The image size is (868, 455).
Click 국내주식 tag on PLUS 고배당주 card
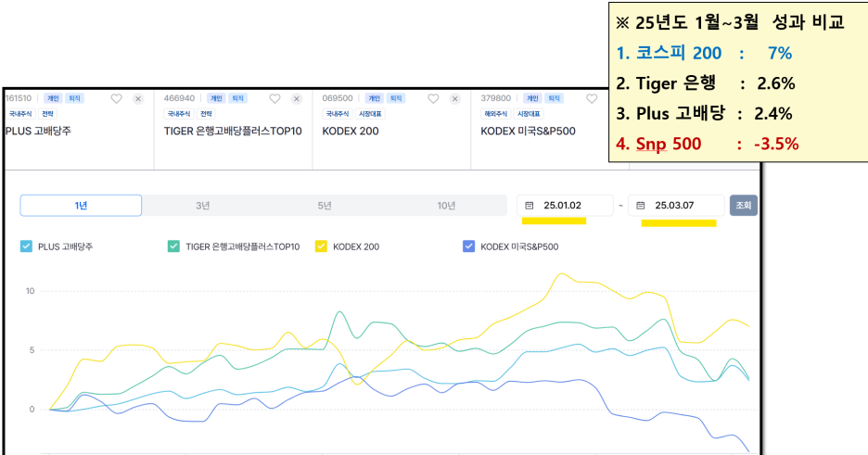pos(20,114)
